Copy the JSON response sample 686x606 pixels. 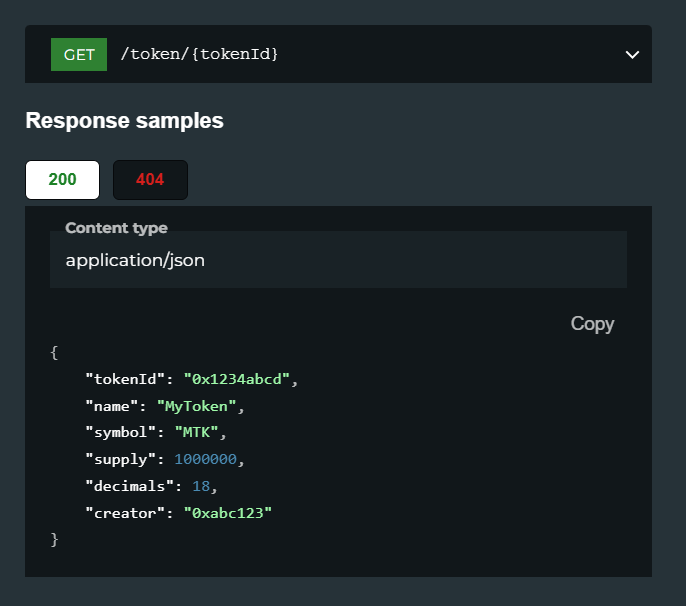[x=592, y=324]
